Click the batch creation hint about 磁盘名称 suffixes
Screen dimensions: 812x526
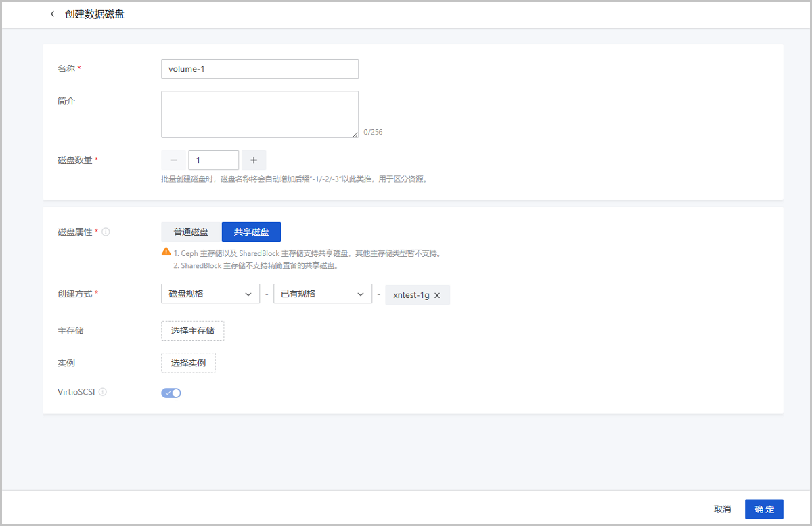click(294, 179)
